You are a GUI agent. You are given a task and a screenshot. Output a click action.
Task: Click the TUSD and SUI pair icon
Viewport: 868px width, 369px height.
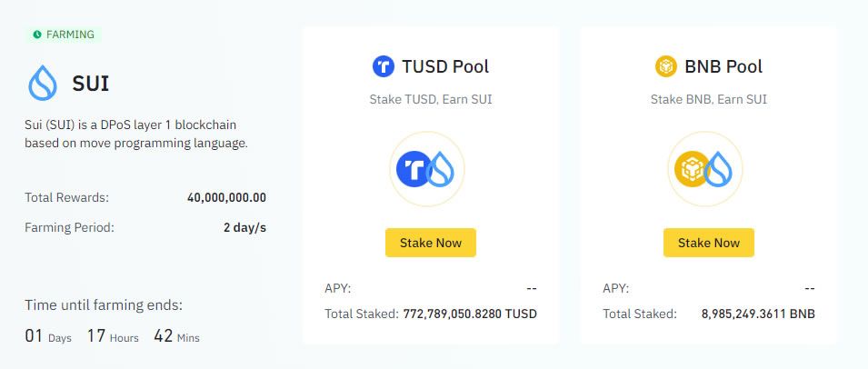coord(427,169)
